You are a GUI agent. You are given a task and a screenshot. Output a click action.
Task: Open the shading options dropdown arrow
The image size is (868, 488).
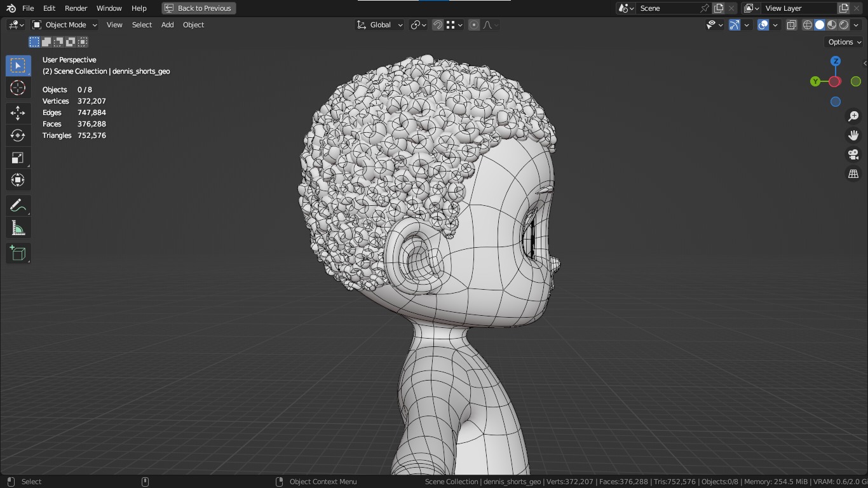pos(857,25)
